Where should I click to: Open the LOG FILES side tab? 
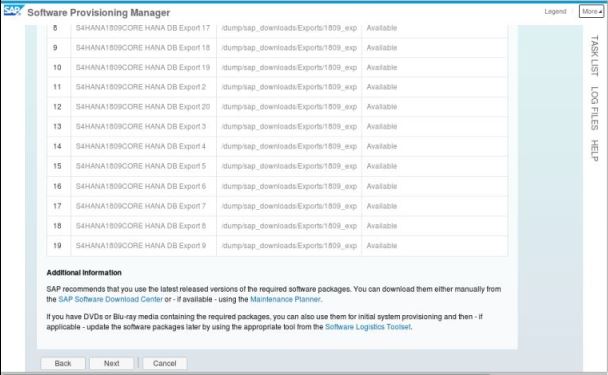point(594,108)
